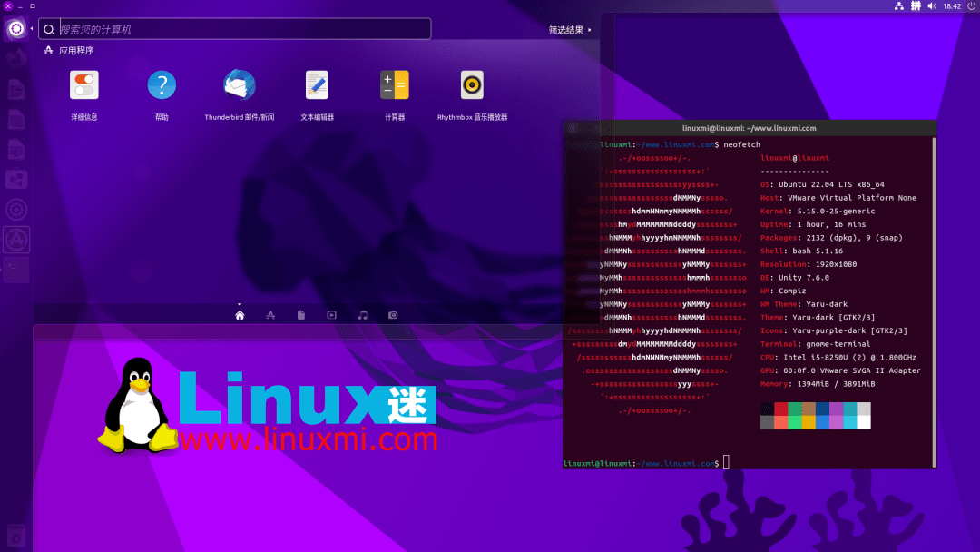Viewport: 980px width, 552px height.
Task: Open the 计算器 calculator app
Action: pos(394,84)
